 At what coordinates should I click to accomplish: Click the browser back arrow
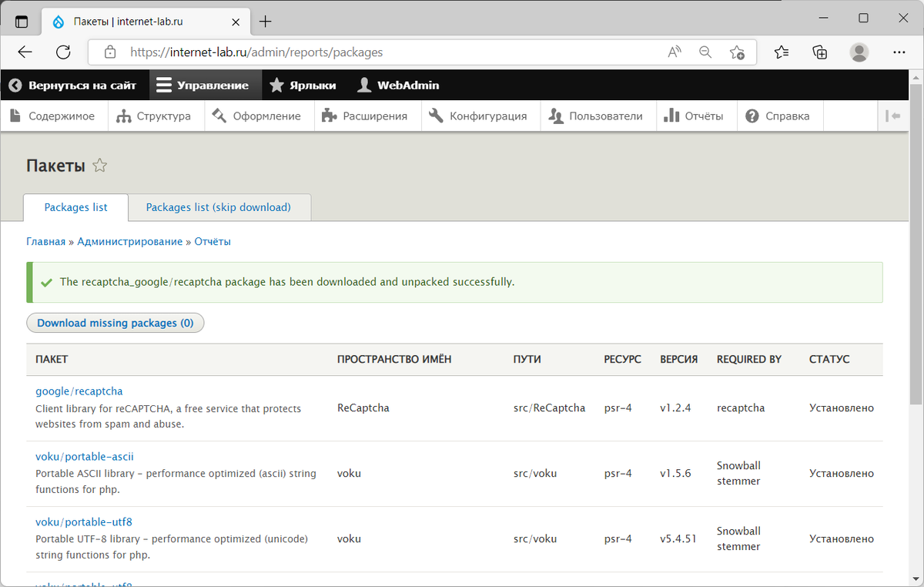click(x=25, y=52)
